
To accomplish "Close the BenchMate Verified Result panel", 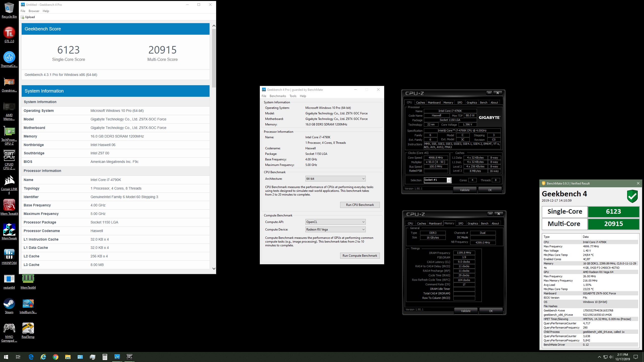I will click(638, 183).
